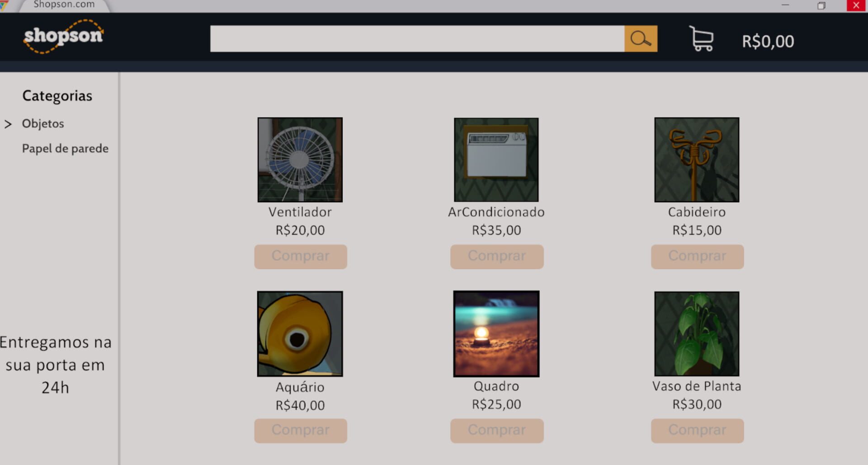Click the minimize window icon

click(785, 5)
